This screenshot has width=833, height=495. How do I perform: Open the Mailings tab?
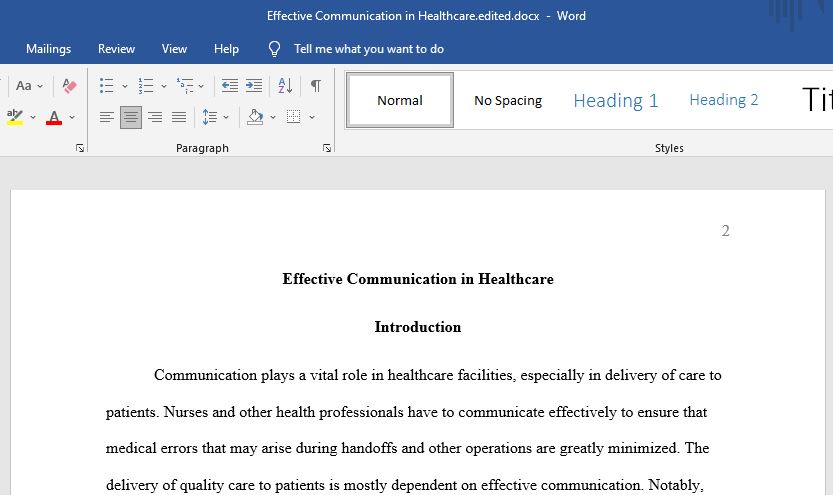(x=48, y=49)
